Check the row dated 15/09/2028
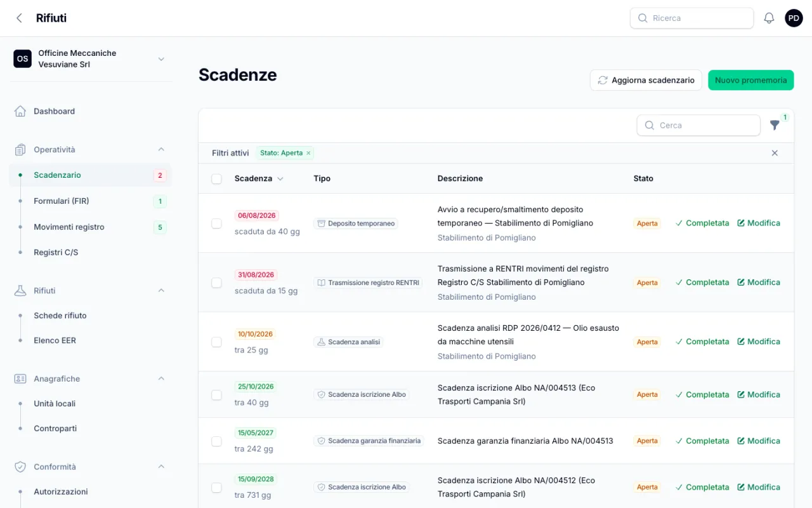This screenshot has height=508, width=812. [x=216, y=487]
